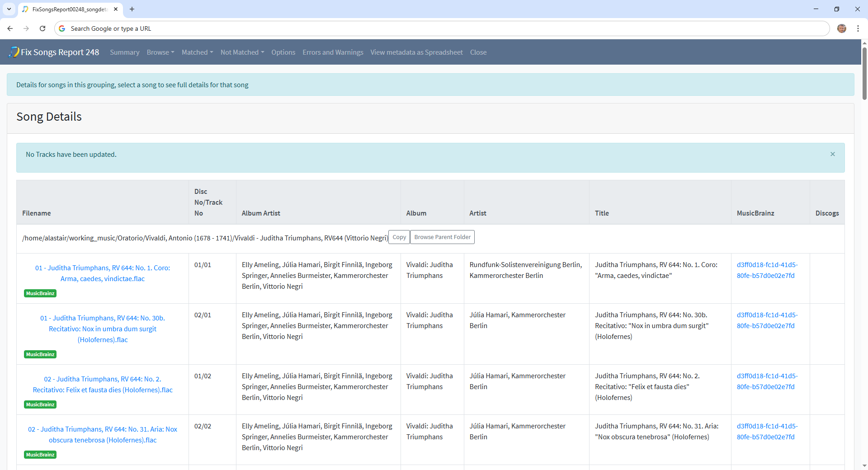Image resolution: width=868 pixels, height=470 pixels.
Task: Click the Browse Parent Folder button
Action: coord(442,237)
